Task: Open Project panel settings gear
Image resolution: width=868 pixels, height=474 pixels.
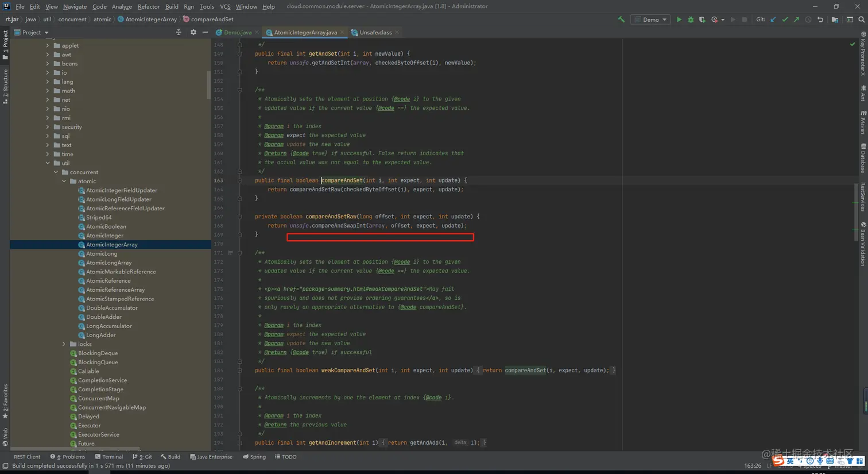Action: pyautogui.click(x=193, y=33)
